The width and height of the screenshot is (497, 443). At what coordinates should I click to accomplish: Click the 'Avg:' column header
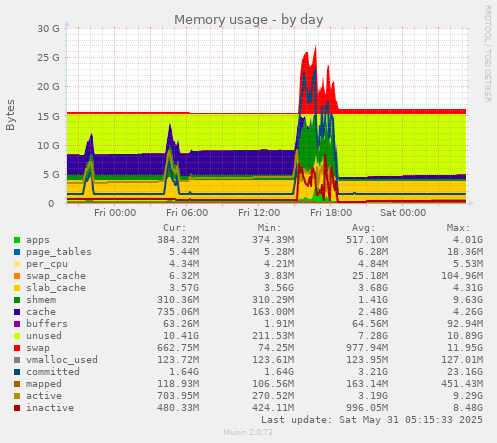tap(364, 228)
